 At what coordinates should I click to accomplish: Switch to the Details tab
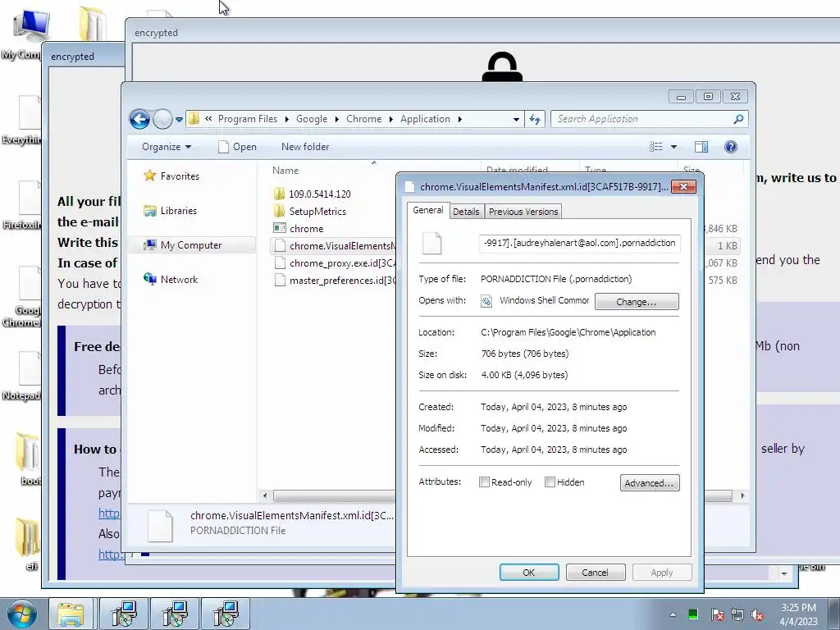466,212
